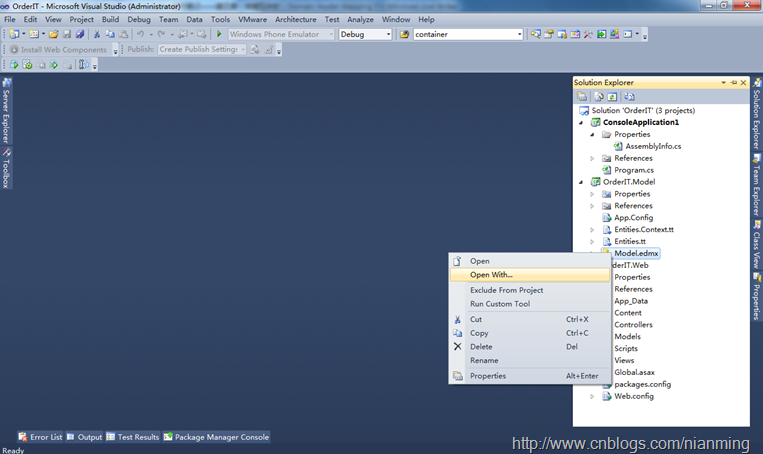Open the Team Explorer side tab
The width and height of the screenshot is (763, 454).
tap(757, 185)
